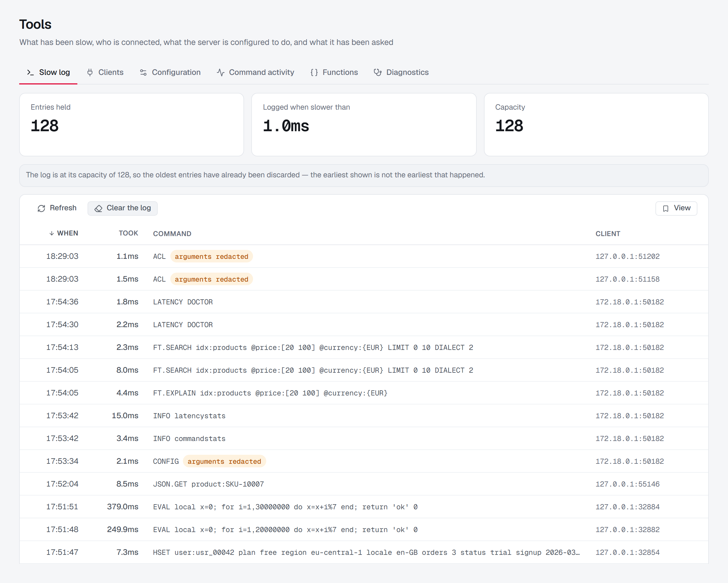Image resolution: width=728 pixels, height=583 pixels.
Task: Switch to the Diagnostics tab
Action: click(x=401, y=72)
